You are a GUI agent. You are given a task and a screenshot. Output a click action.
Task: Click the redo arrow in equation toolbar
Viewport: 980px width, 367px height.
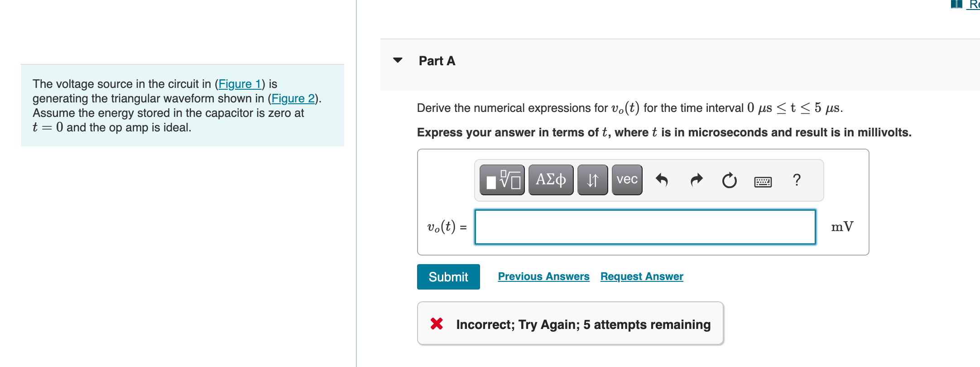coord(696,179)
